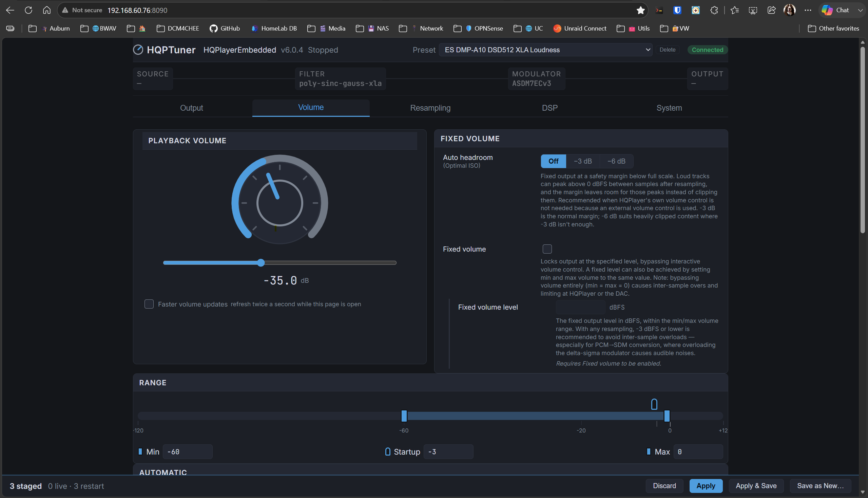Click the playback volume dial knob

pyautogui.click(x=279, y=203)
